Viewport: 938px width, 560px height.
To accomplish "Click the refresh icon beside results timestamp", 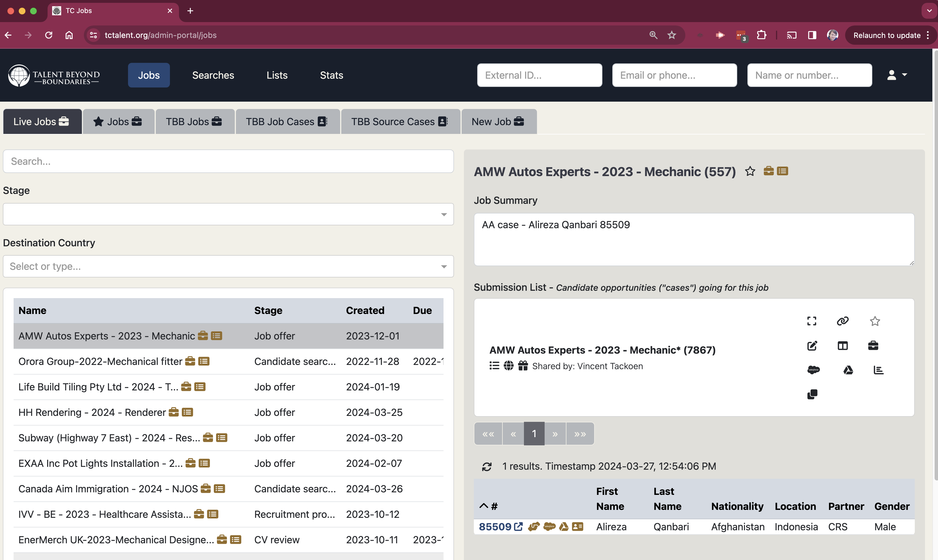I will (x=487, y=467).
